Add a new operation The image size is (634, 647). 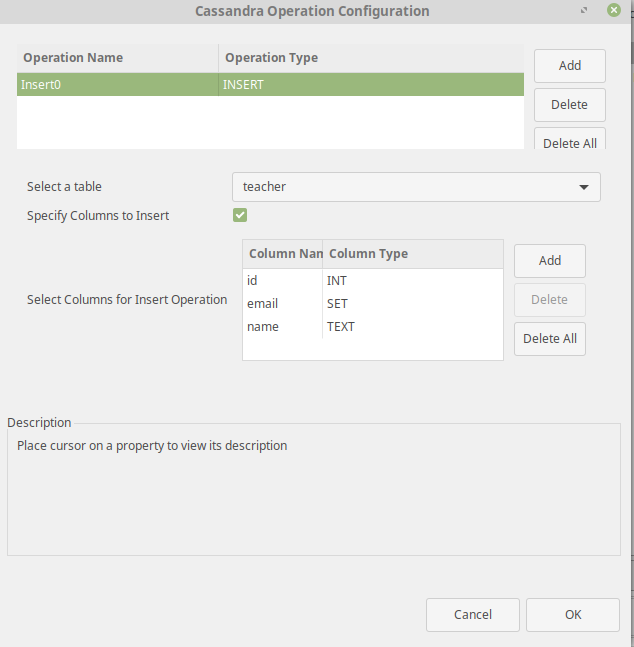point(570,66)
